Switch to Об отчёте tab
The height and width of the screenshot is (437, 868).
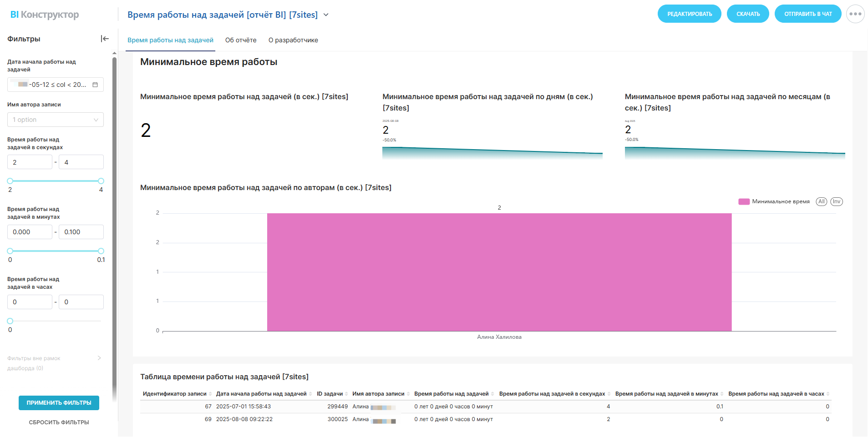[x=241, y=40]
